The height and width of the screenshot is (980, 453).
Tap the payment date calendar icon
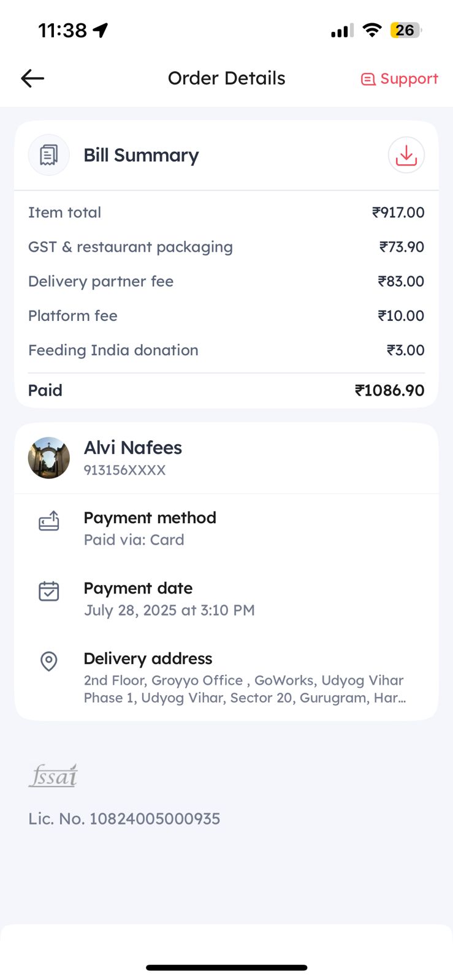49,591
